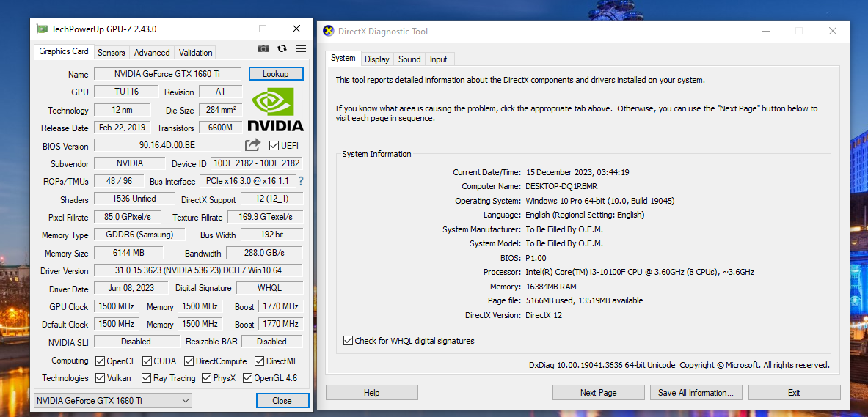
Task: Click the BIOS Version field 90.16.4D.00.BE
Action: tap(167, 145)
